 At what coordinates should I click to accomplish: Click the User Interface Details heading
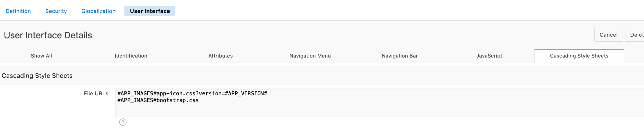48,35
